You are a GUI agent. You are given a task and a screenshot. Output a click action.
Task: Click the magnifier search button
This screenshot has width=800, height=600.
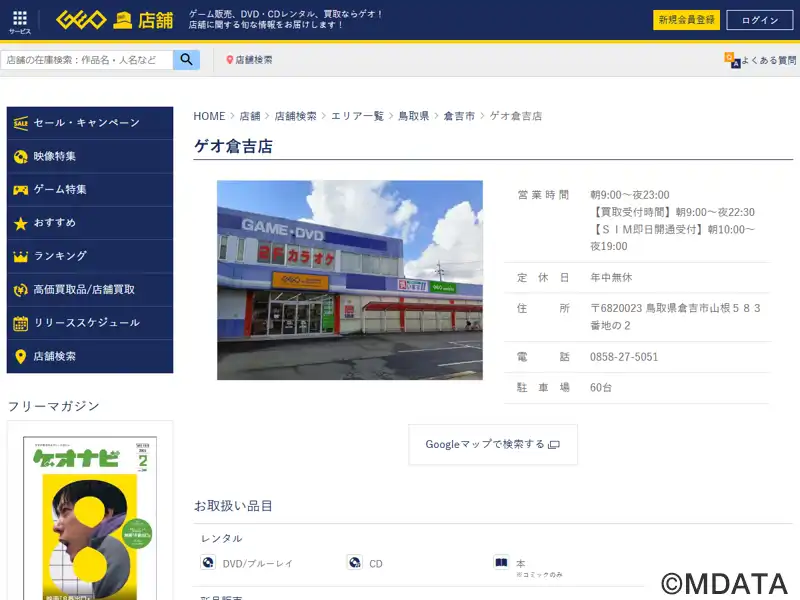[186, 60]
